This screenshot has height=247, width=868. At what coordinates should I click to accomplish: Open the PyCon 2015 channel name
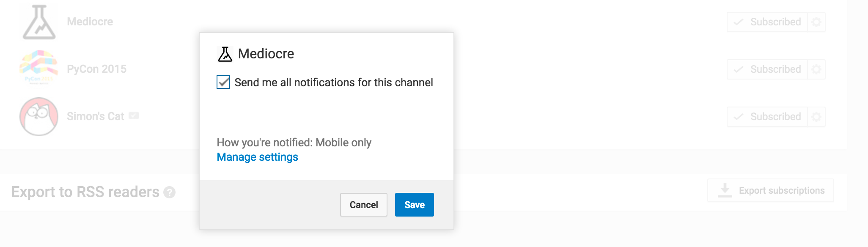tap(96, 69)
